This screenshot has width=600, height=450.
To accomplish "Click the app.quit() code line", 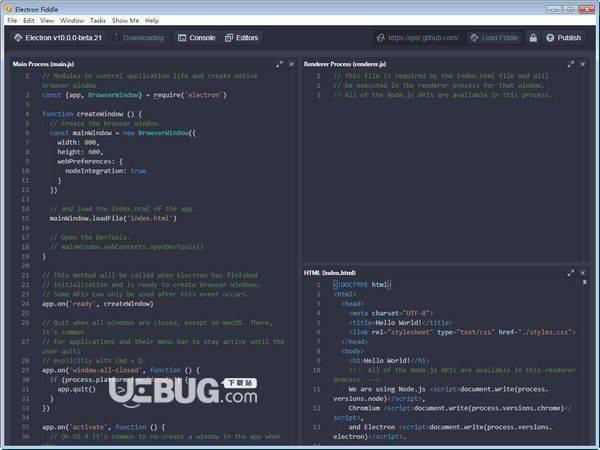I will pyautogui.click(x=77, y=389).
